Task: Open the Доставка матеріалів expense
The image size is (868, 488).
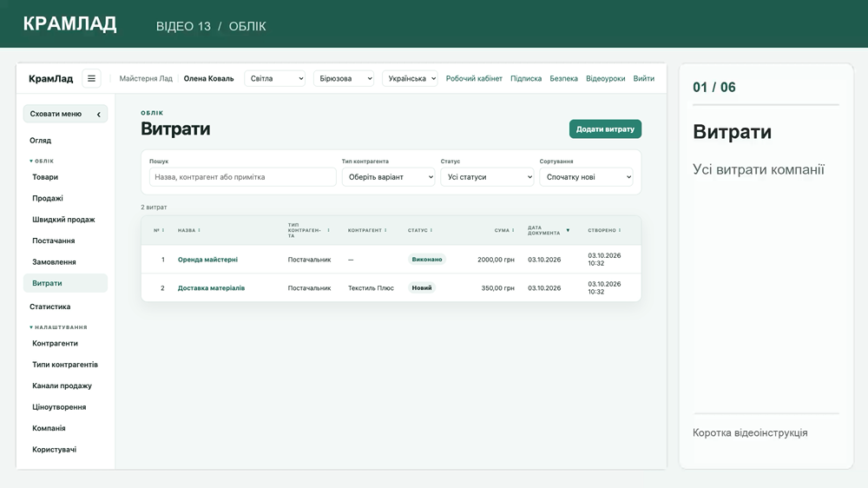Action: coord(211,288)
